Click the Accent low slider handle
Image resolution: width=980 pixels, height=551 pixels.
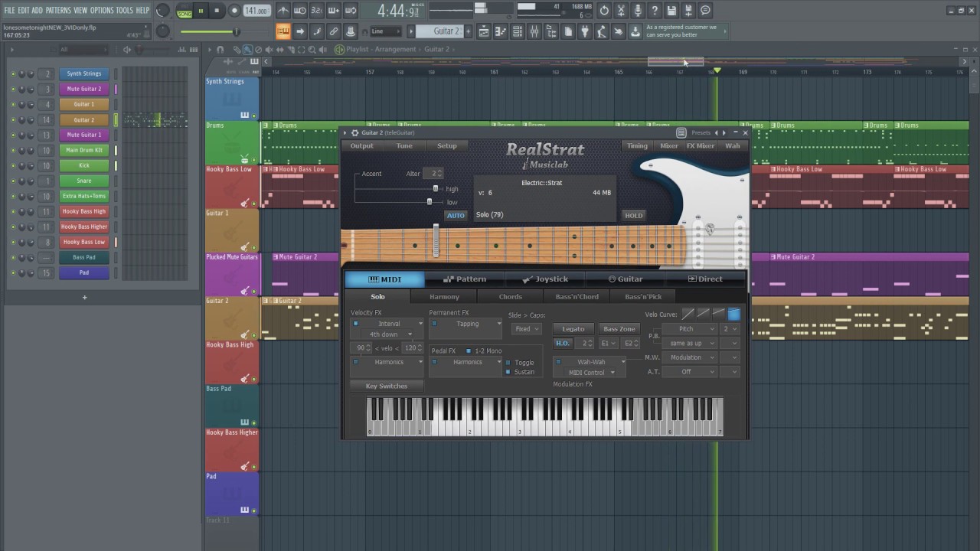[x=430, y=202]
